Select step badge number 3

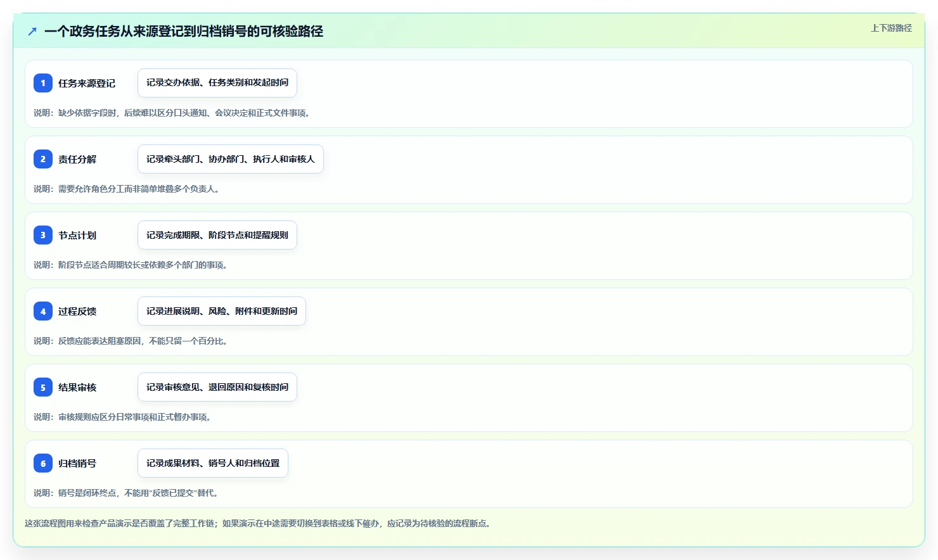tap(43, 235)
